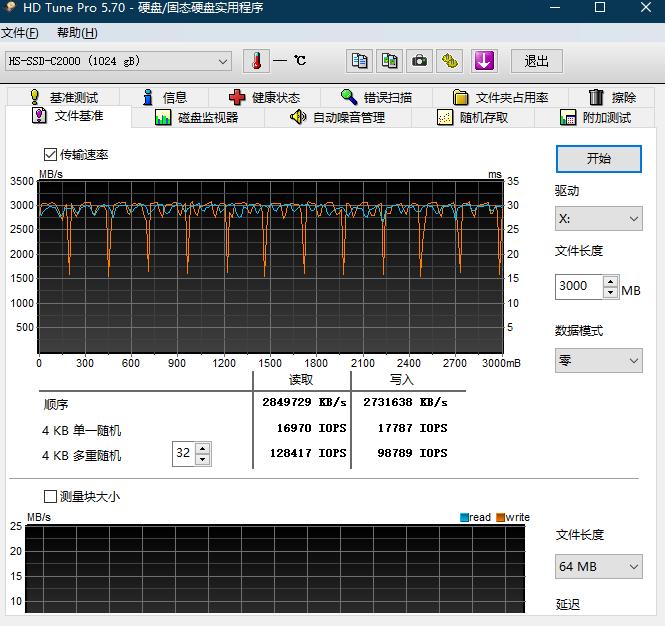Minimize the HD Tune Pro window
Screen dimensions: 665x626
click(x=555, y=7)
